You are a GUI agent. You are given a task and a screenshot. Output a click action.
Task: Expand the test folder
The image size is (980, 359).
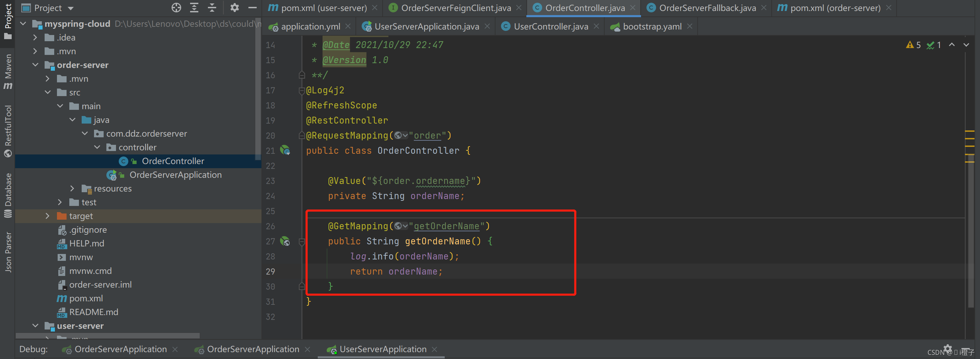pyautogui.click(x=60, y=202)
